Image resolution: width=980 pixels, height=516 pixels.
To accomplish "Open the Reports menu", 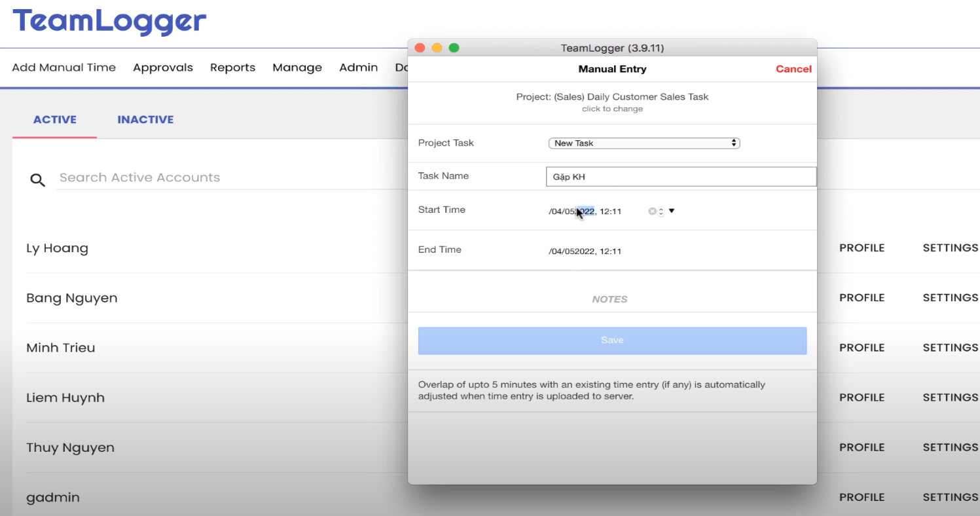I will point(232,67).
